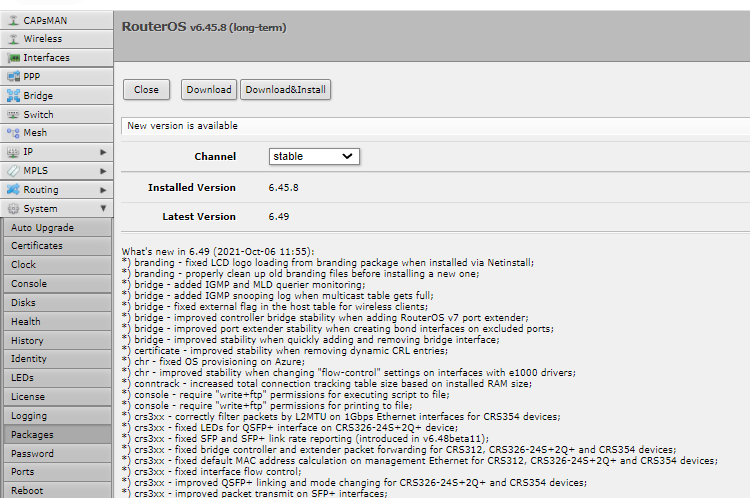Open Clock under System
The width and height of the screenshot is (750, 498).
57,265
